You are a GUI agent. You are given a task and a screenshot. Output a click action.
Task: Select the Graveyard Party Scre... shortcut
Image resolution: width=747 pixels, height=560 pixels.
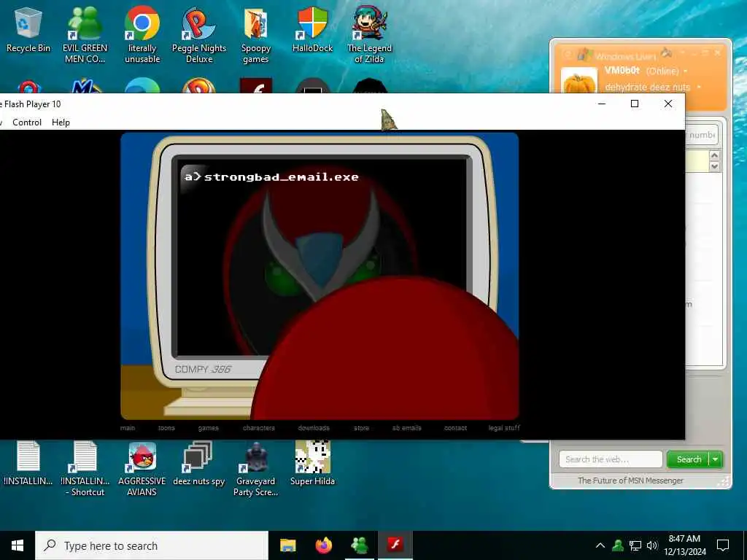coord(256,469)
